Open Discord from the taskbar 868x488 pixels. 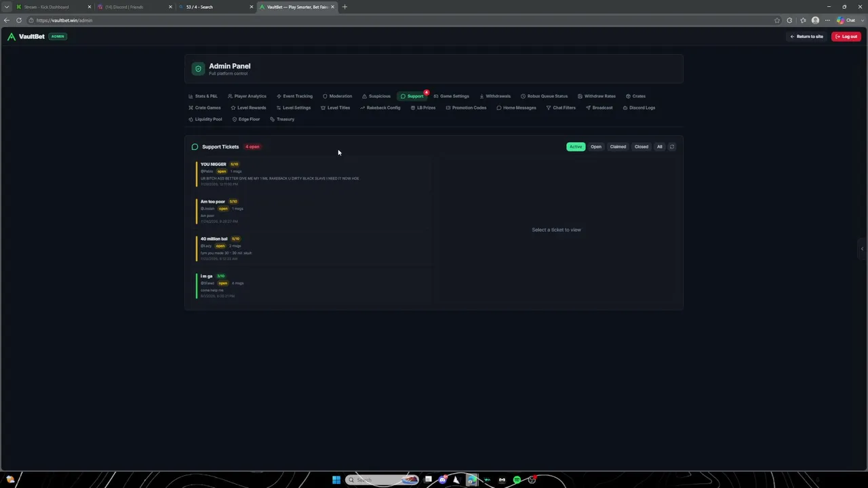point(443,480)
